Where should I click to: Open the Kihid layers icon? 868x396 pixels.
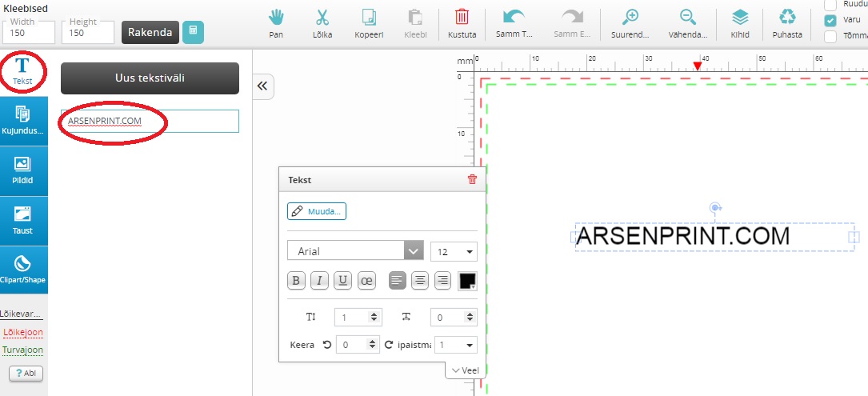pos(740,18)
